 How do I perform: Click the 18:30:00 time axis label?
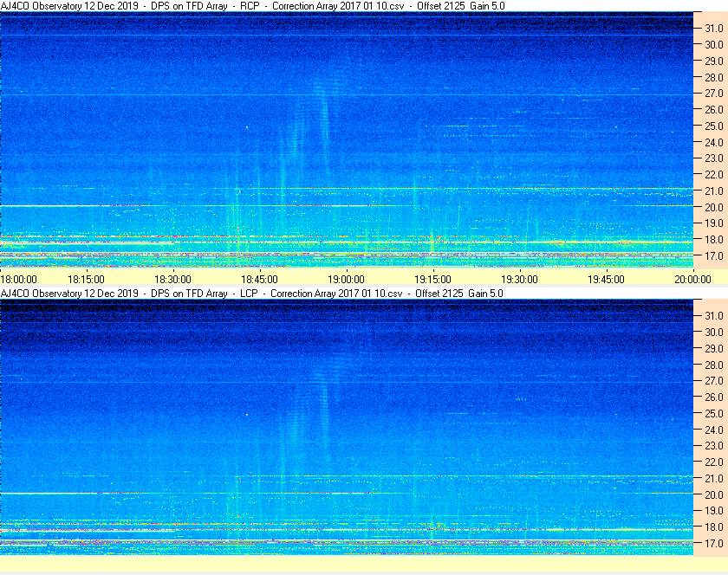point(172,280)
